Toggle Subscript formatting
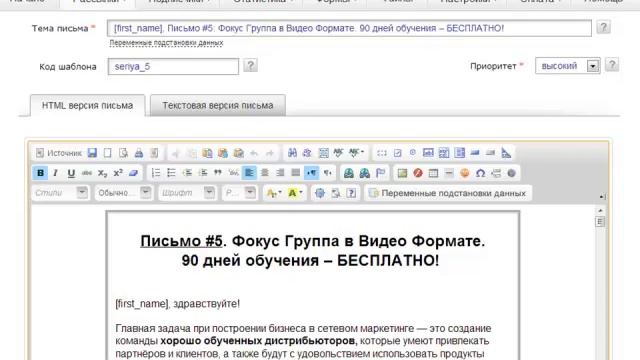 coord(102,173)
